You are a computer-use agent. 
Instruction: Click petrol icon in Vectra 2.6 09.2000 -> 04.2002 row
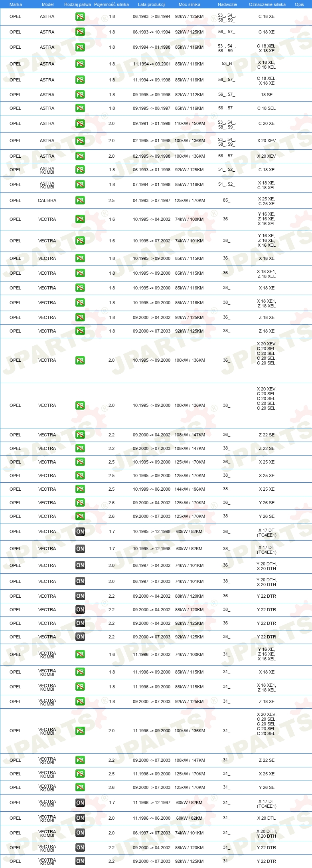pyautogui.click(x=80, y=503)
